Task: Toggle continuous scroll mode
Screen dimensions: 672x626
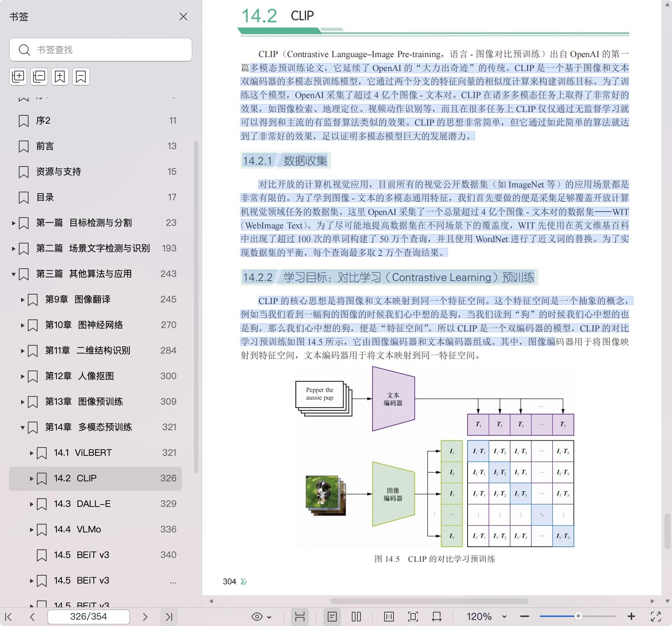Action: [300, 617]
